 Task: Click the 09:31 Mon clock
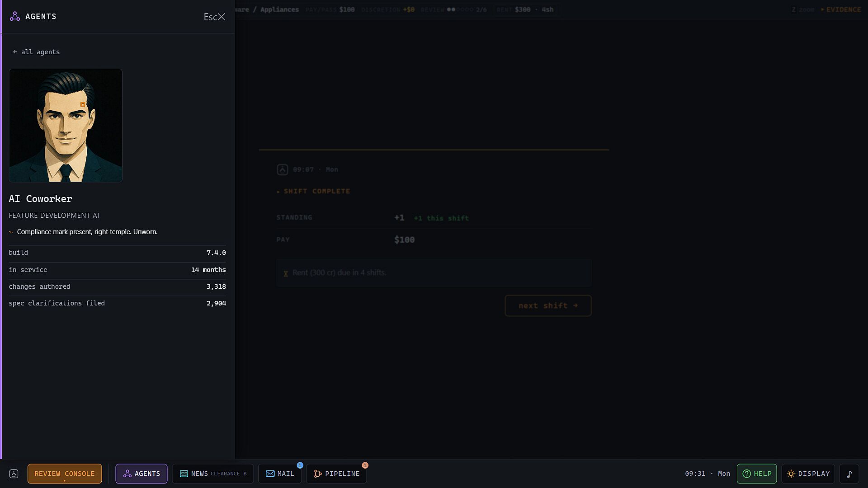708,474
